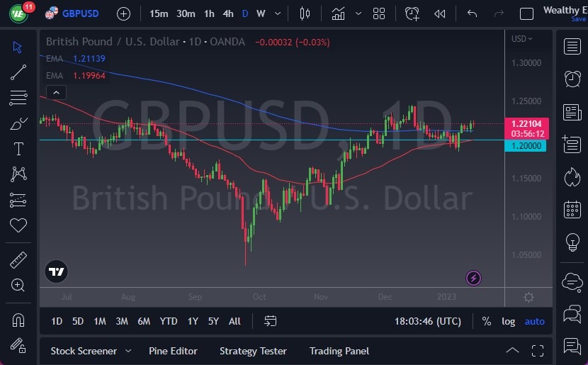The width and height of the screenshot is (588, 365).
Task: Open the news panel
Action: [572, 112]
